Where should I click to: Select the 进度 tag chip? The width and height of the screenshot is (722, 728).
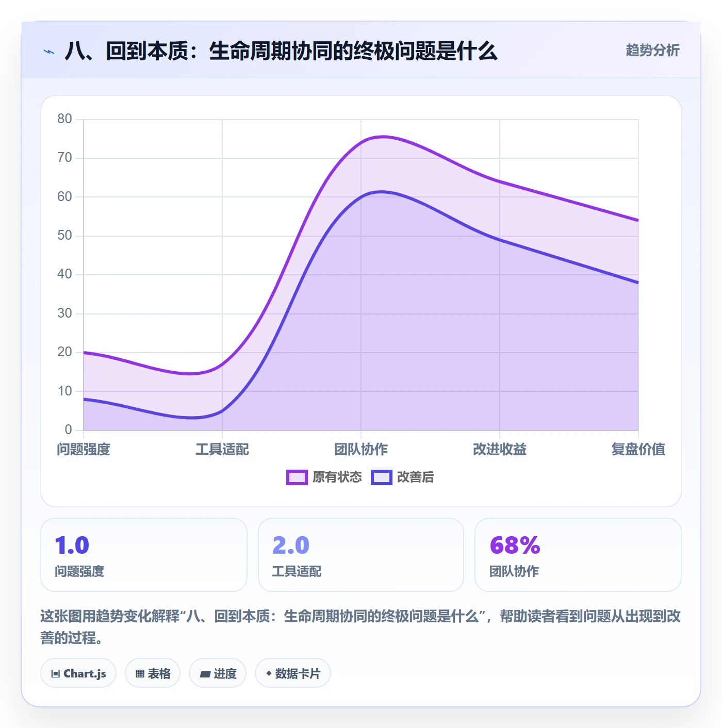coord(218,673)
